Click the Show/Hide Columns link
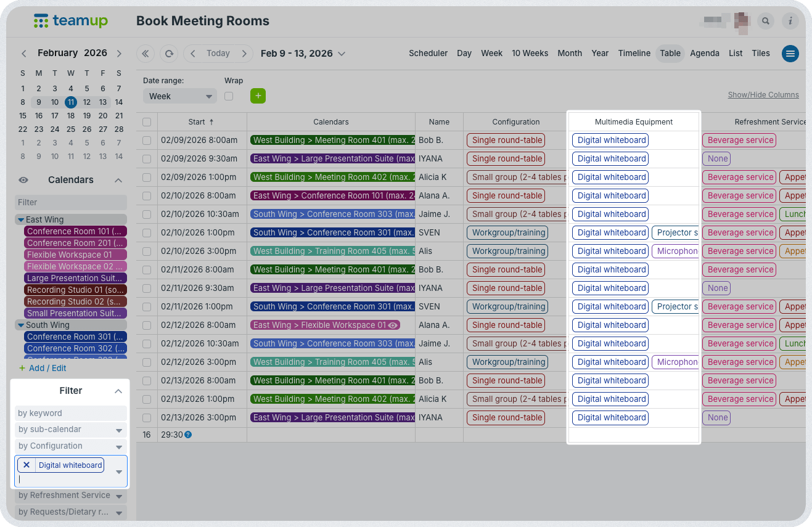The height and width of the screenshot is (527, 812). [763, 95]
